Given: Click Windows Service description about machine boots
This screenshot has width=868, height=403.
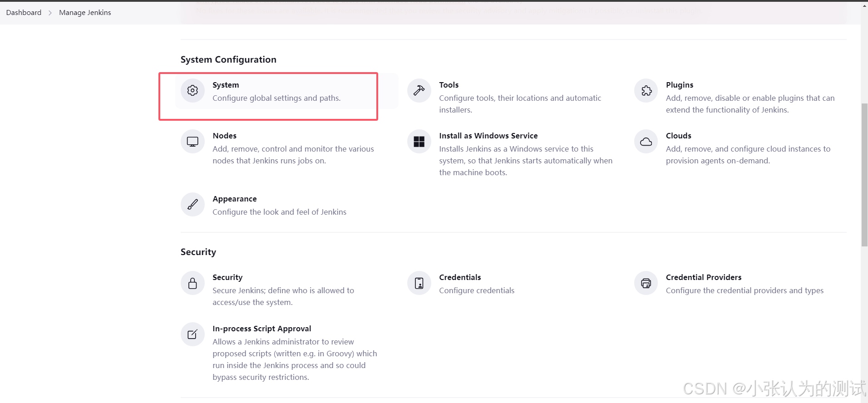Looking at the screenshot, I should point(526,161).
